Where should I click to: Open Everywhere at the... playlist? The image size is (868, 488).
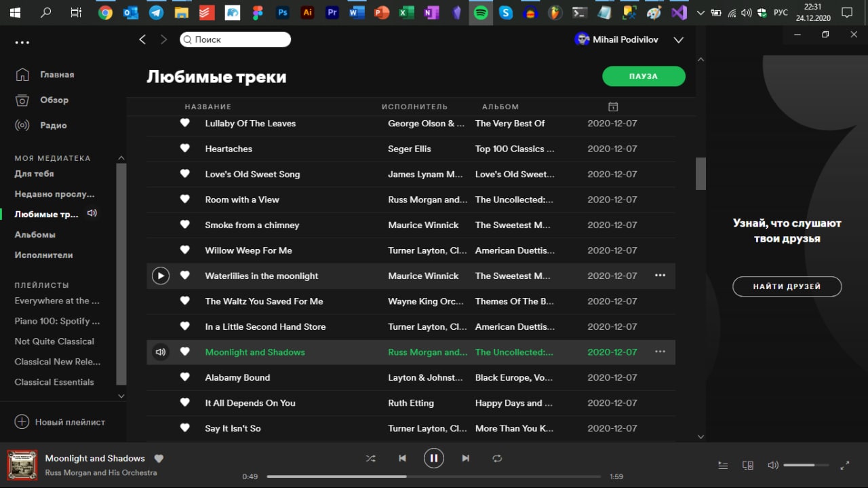(57, 301)
